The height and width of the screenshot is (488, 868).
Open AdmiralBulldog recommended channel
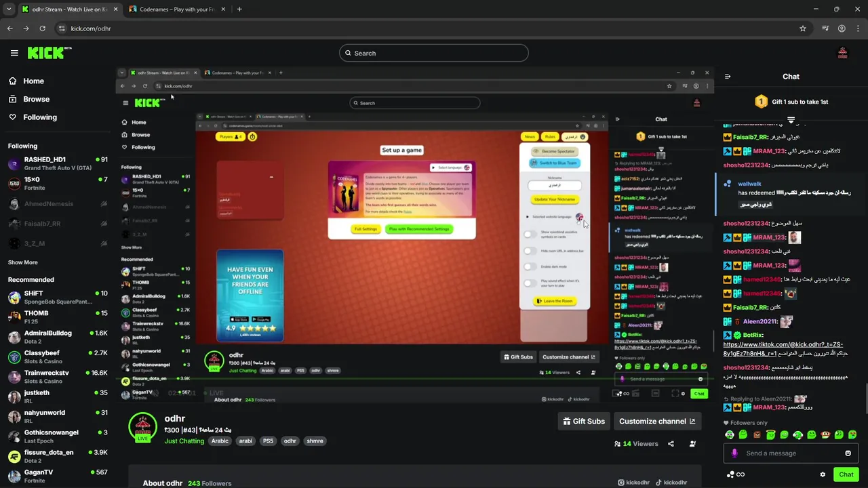(58, 337)
